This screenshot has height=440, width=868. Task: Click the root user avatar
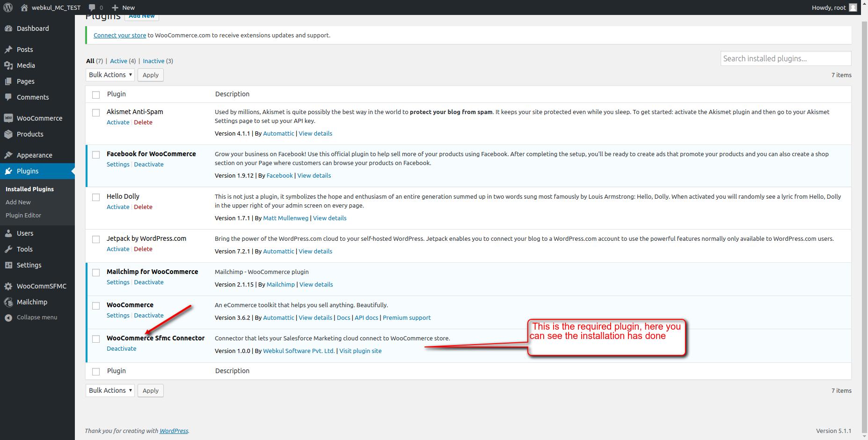[x=853, y=7]
